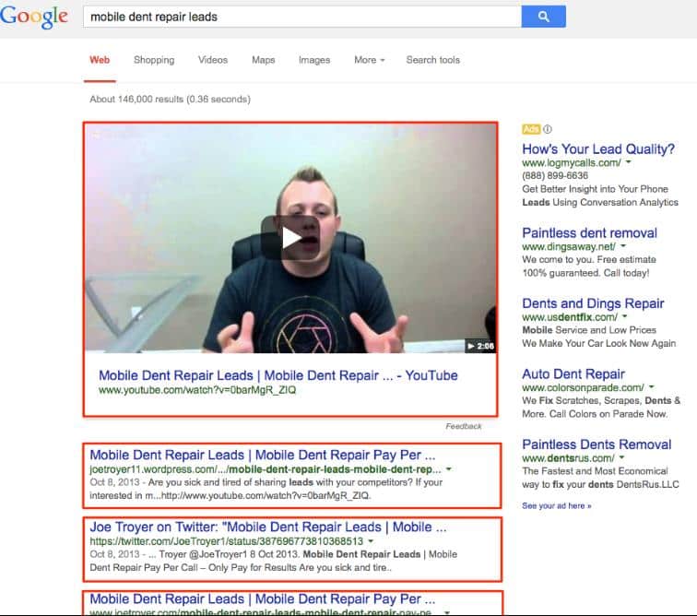The height and width of the screenshot is (616, 697).
Task: Open the joetroyer.com Mobile Dent Repair Leads result
Action: click(x=262, y=599)
